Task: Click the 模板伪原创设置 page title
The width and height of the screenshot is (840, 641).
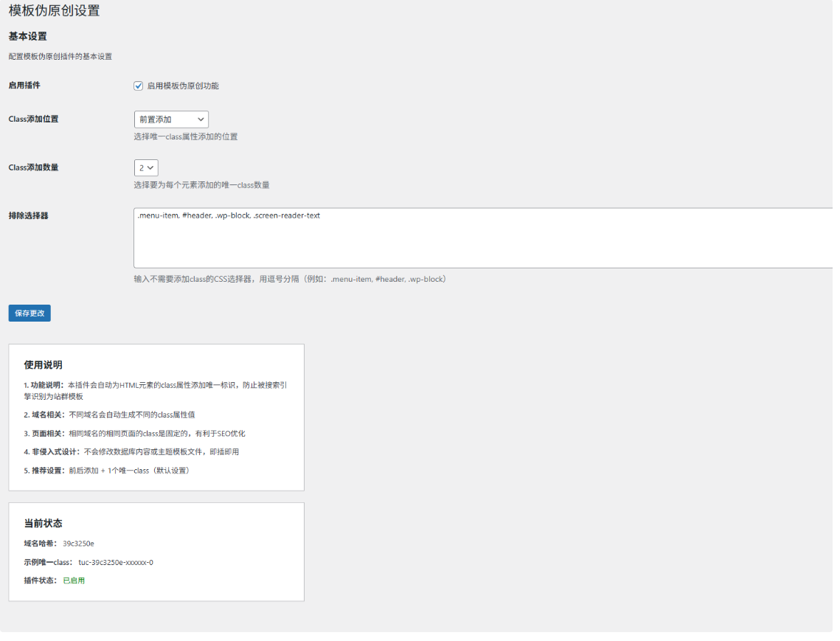Action: tap(54, 11)
